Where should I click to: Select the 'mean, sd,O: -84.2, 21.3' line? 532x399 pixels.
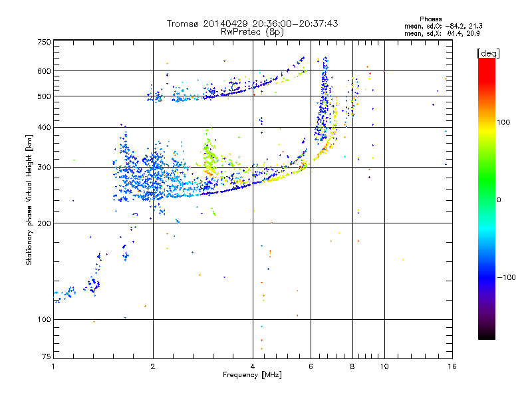pyautogui.click(x=443, y=26)
